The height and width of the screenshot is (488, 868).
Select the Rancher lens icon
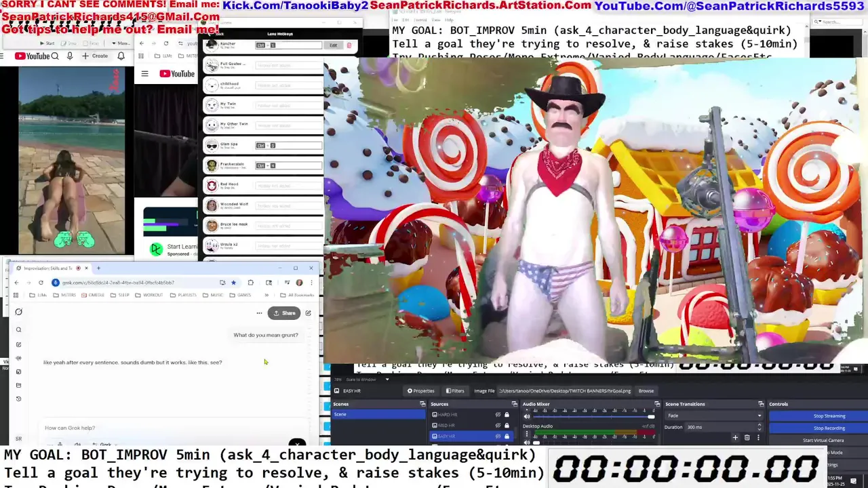tap(212, 45)
